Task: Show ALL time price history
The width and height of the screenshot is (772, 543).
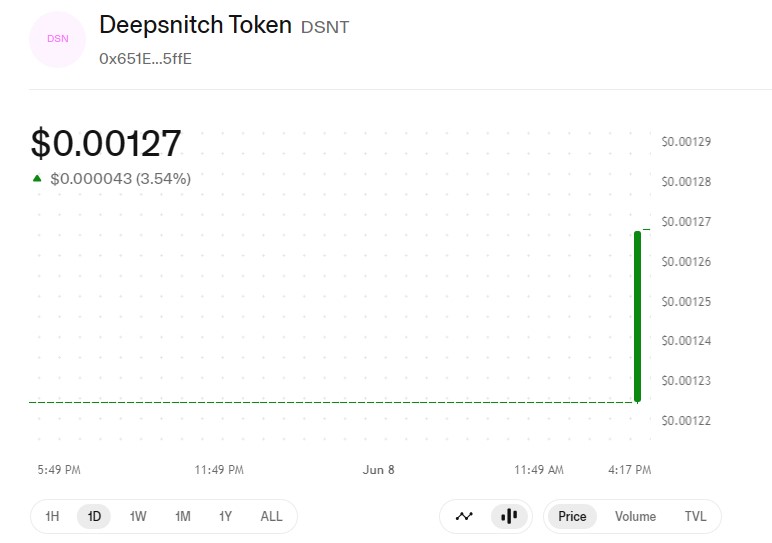Action: (x=271, y=516)
